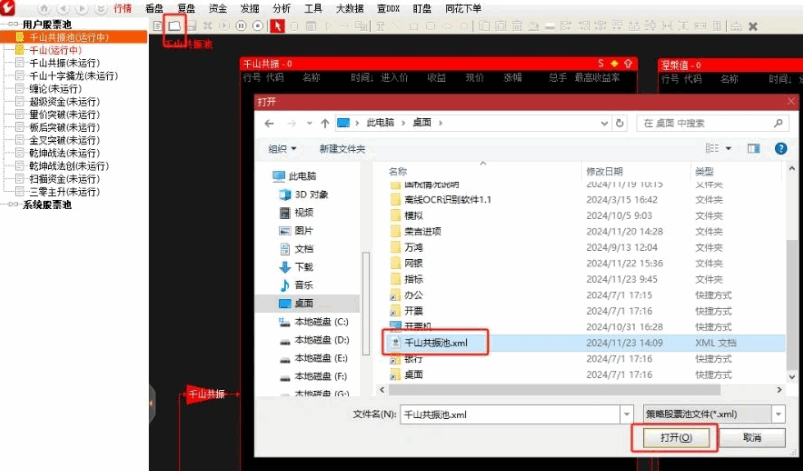Viewport: 803px width, 471px height.
Task: Select 三零主升(未运行) in the tree
Action: pyautogui.click(x=65, y=191)
